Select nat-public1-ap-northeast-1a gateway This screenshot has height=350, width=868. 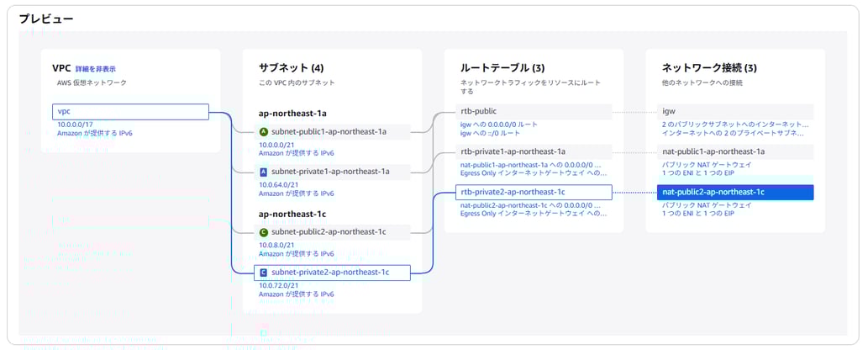[735, 151]
